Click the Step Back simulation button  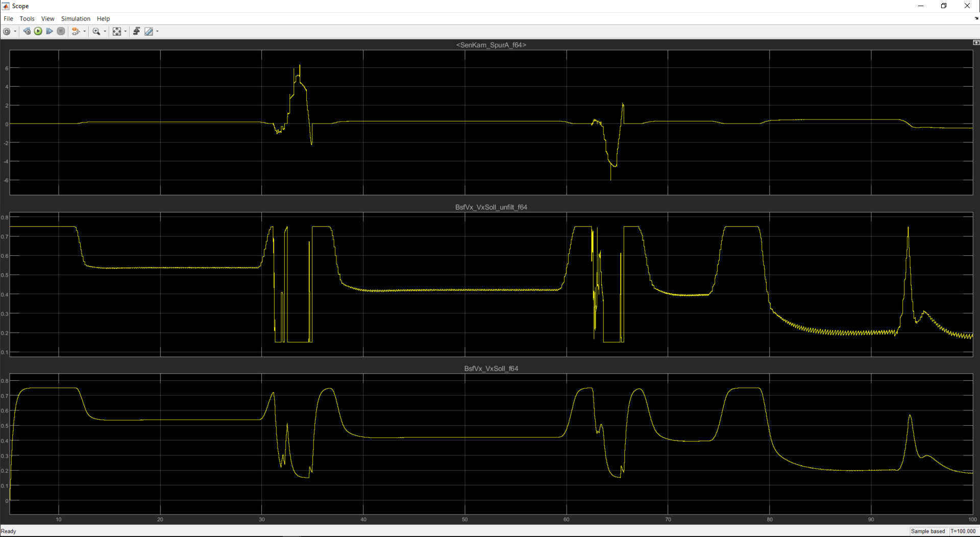coord(27,32)
